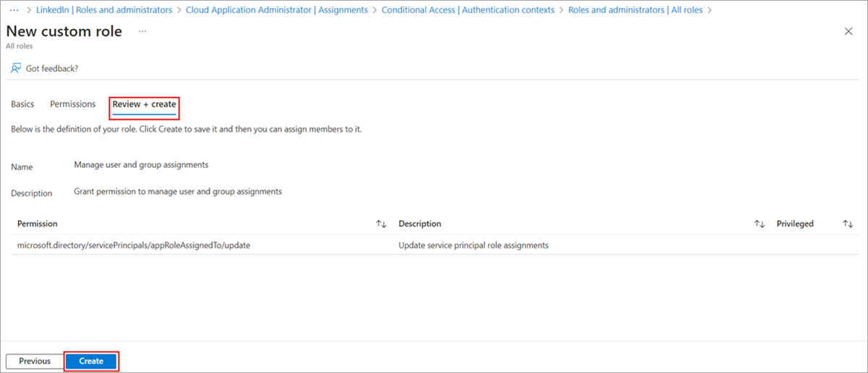Select the Review + create tab
This screenshot has width=868, height=373.
[x=144, y=105]
